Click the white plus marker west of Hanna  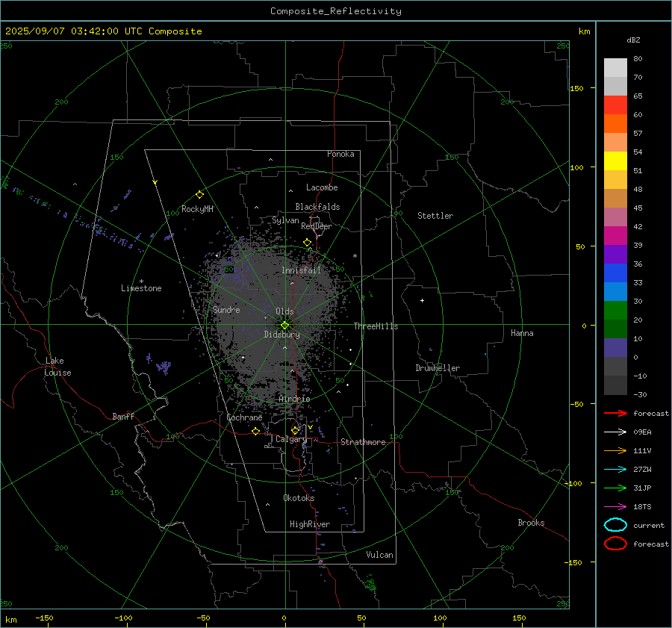(422, 300)
